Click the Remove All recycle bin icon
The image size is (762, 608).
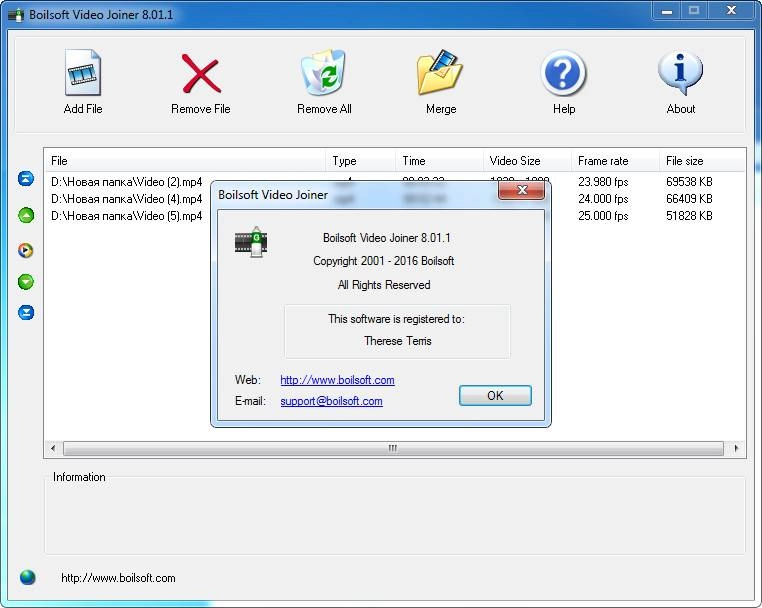coord(324,72)
